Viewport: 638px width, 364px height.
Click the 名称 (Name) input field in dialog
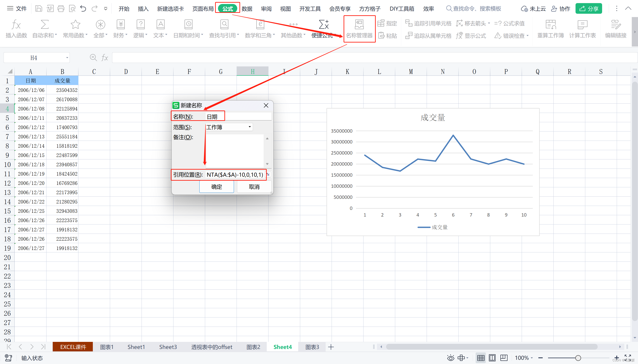(238, 116)
